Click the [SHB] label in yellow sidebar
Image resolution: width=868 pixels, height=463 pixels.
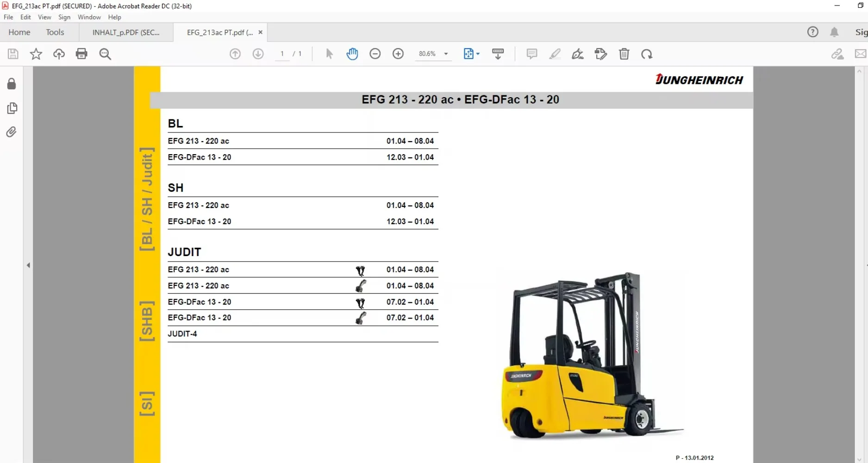pyautogui.click(x=147, y=321)
